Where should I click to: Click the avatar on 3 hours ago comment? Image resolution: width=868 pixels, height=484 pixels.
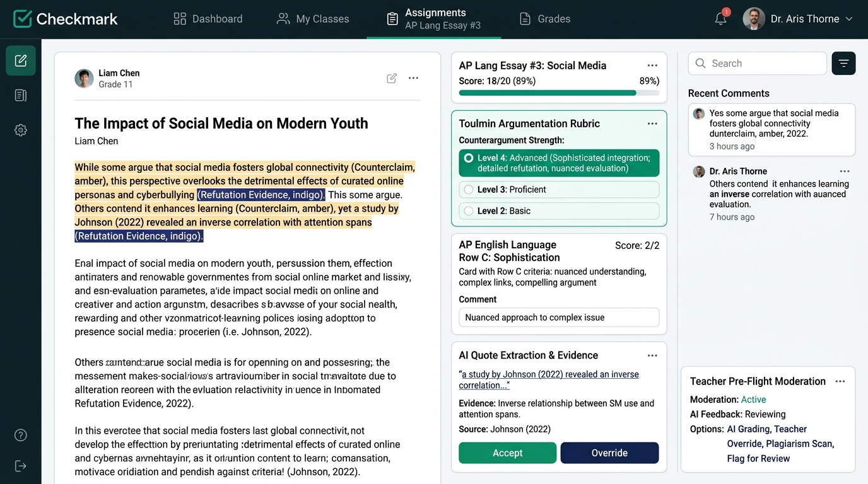699,114
